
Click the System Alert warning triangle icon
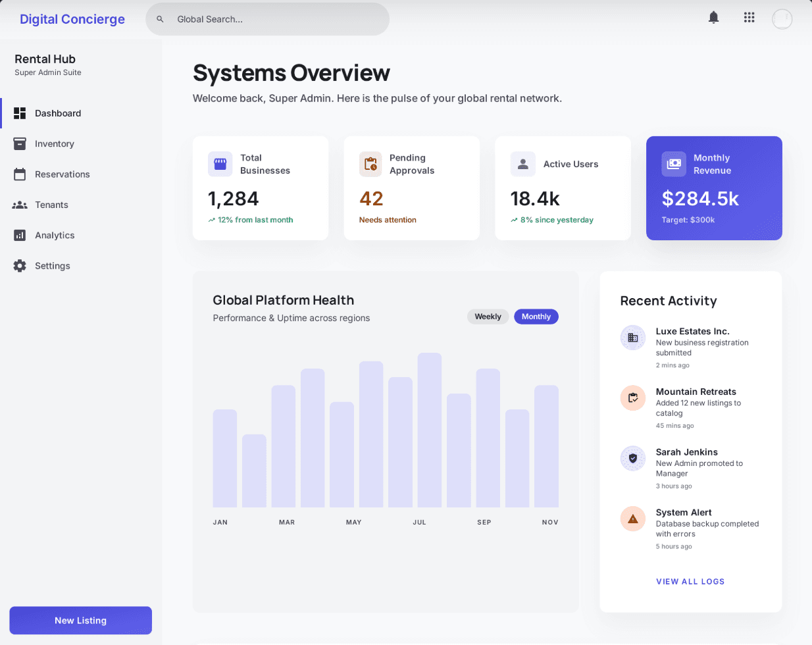[633, 519]
